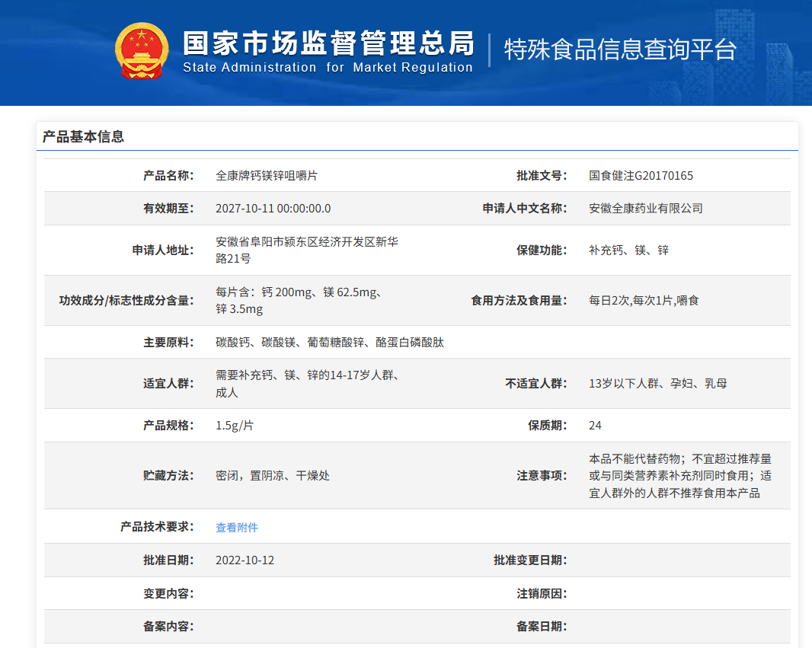This screenshot has height=648, width=812.
Task: Click the 变更内容 field label
Action: coord(168,594)
